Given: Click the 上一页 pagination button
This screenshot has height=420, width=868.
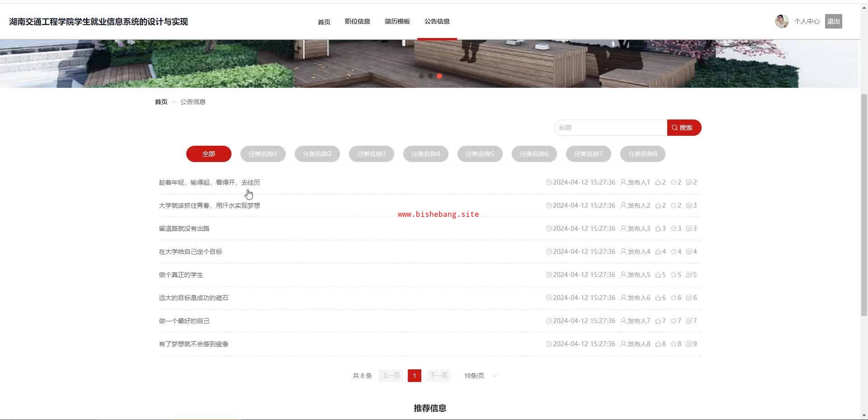Looking at the screenshot, I should click(391, 376).
